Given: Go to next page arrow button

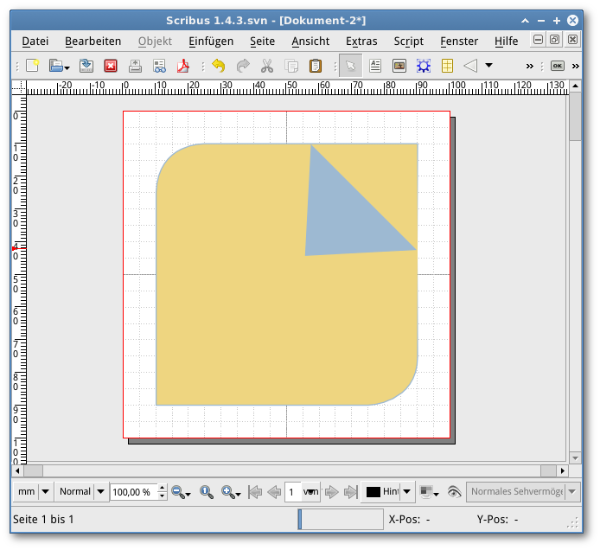Looking at the screenshot, I should click(x=332, y=492).
